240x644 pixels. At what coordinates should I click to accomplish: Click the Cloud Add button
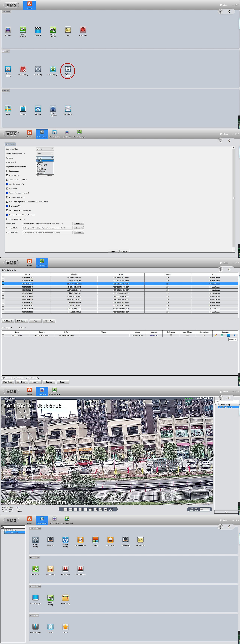click(49, 321)
